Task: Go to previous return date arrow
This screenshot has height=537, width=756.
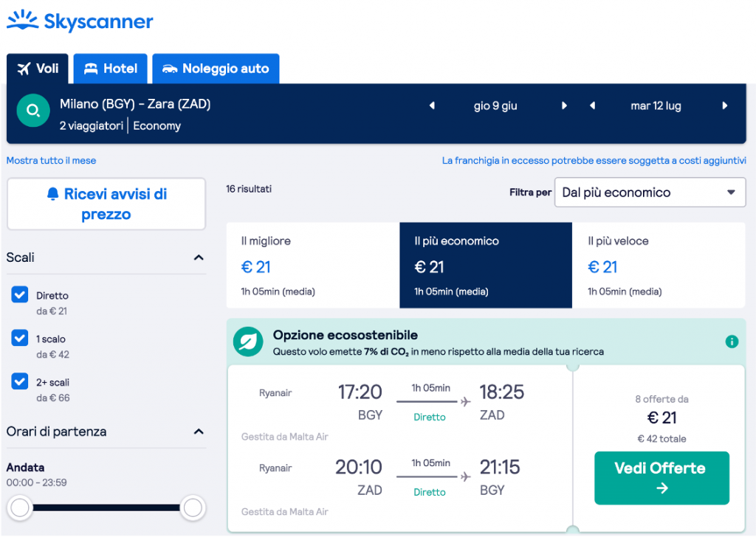Action: click(x=592, y=106)
